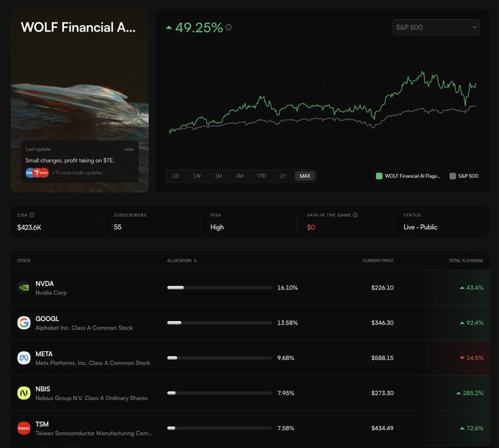Image resolution: width=499 pixels, height=448 pixels.
Task: Click the 285.2% change for NBIS
Action: (470, 393)
